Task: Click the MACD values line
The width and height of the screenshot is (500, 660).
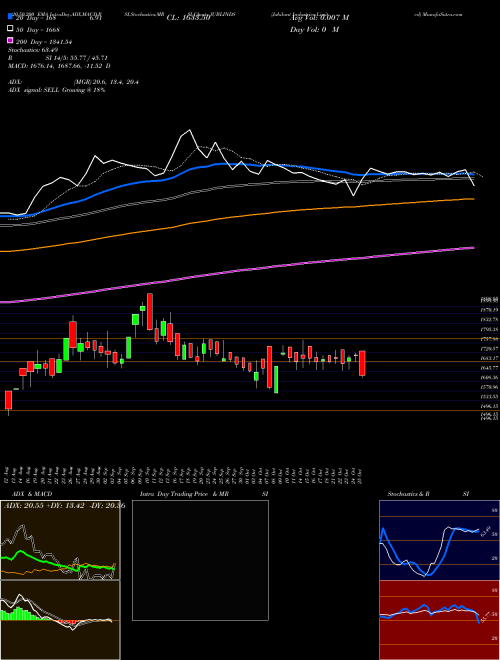Action: (59, 66)
